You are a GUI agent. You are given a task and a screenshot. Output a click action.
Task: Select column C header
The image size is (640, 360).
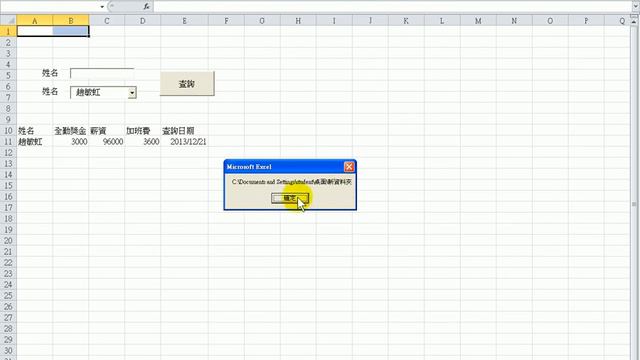coord(107,20)
